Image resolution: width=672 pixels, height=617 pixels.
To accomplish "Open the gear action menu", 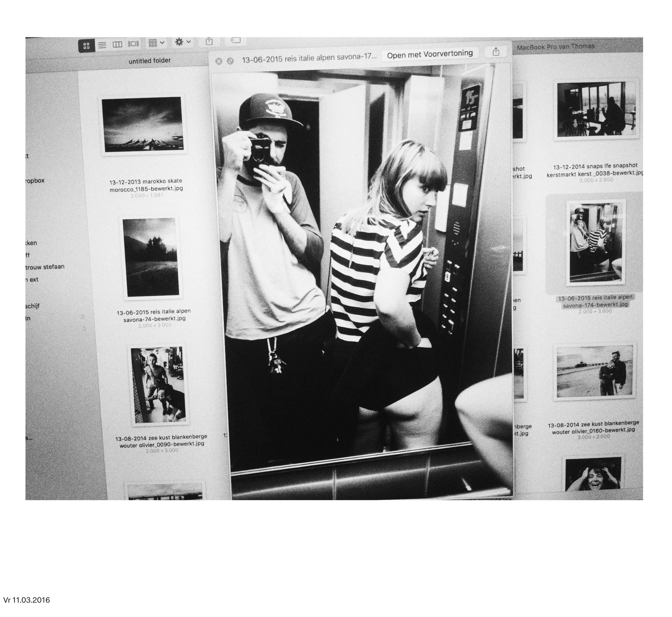I will pos(183,42).
